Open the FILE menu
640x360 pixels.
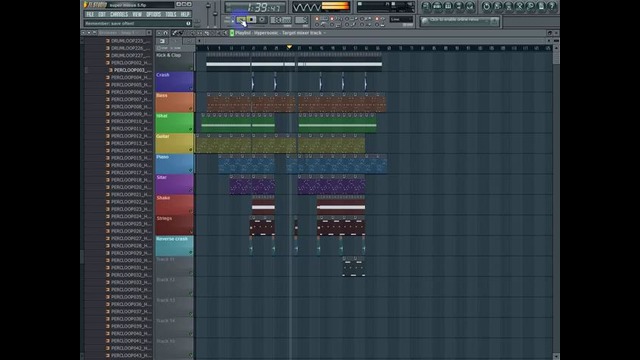(90, 14)
